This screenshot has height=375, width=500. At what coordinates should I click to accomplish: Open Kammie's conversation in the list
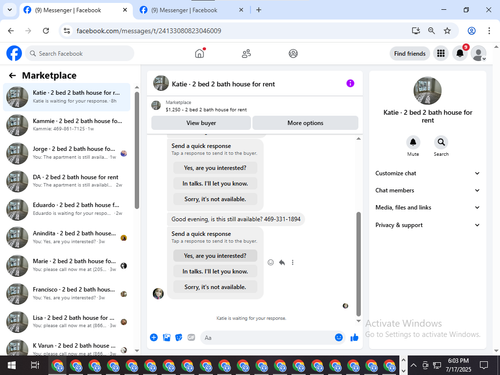coord(67,125)
